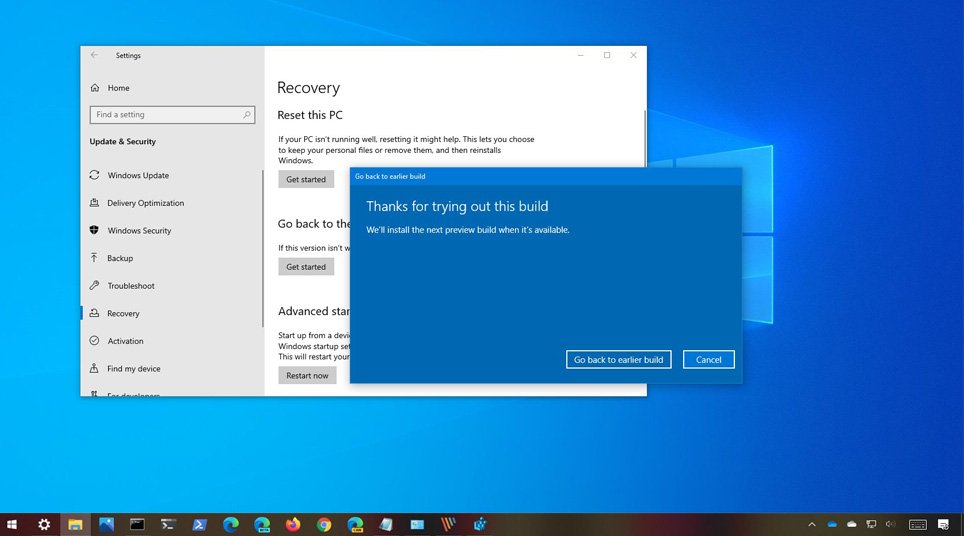964x536 pixels.
Task: Click Restart now under Advanced startup
Action: [x=307, y=376]
